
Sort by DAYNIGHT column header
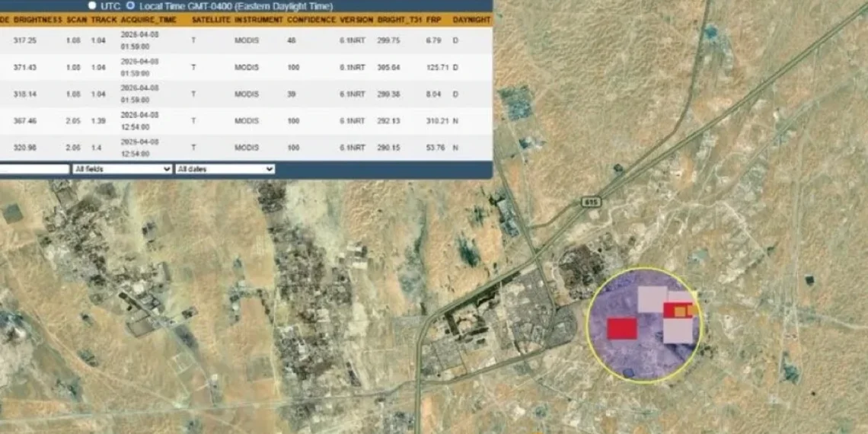pos(471,19)
